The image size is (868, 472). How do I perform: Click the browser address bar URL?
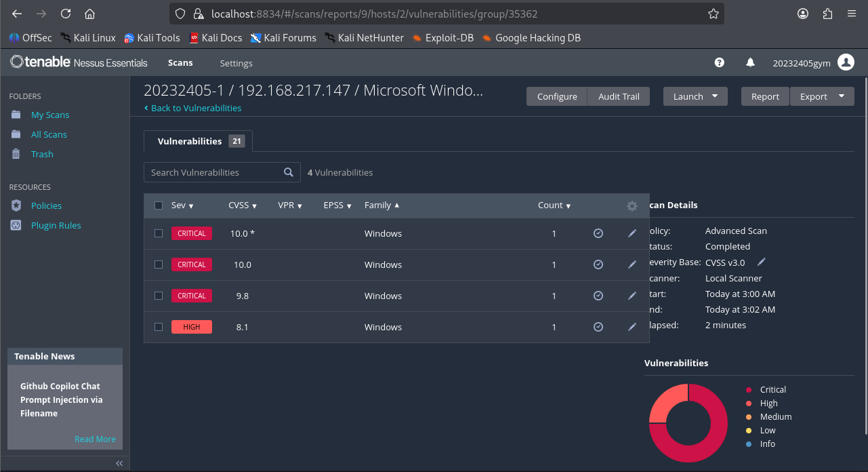tap(375, 14)
